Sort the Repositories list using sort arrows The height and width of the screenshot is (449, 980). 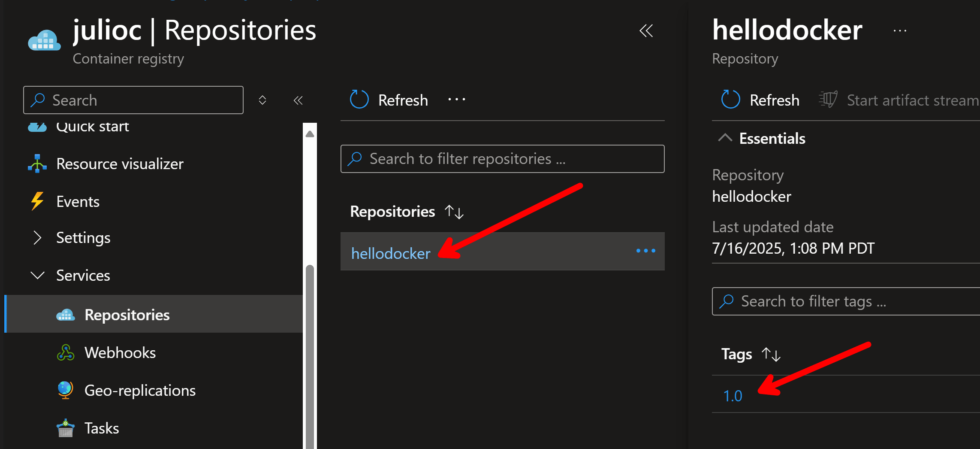point(454,212)
